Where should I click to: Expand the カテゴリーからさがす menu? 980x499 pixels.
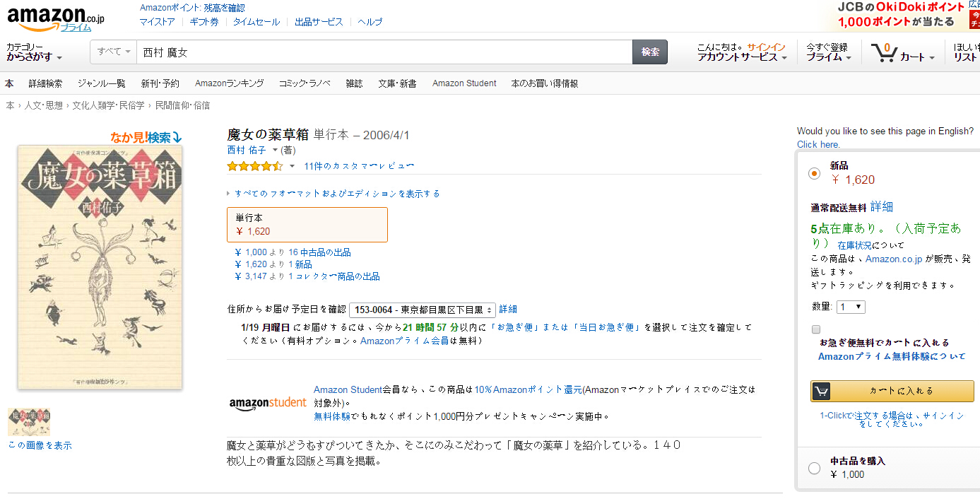click(35, 52)
